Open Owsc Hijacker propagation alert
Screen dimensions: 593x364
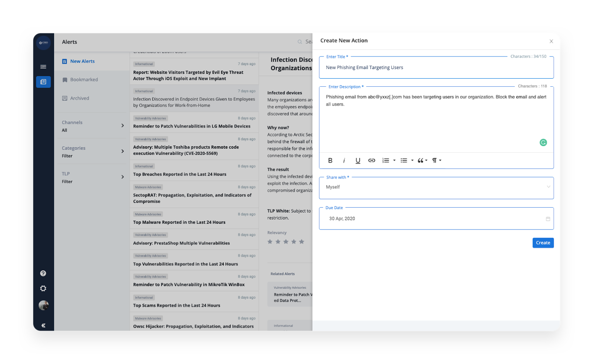pyautogui.click(x=194, y=322)
